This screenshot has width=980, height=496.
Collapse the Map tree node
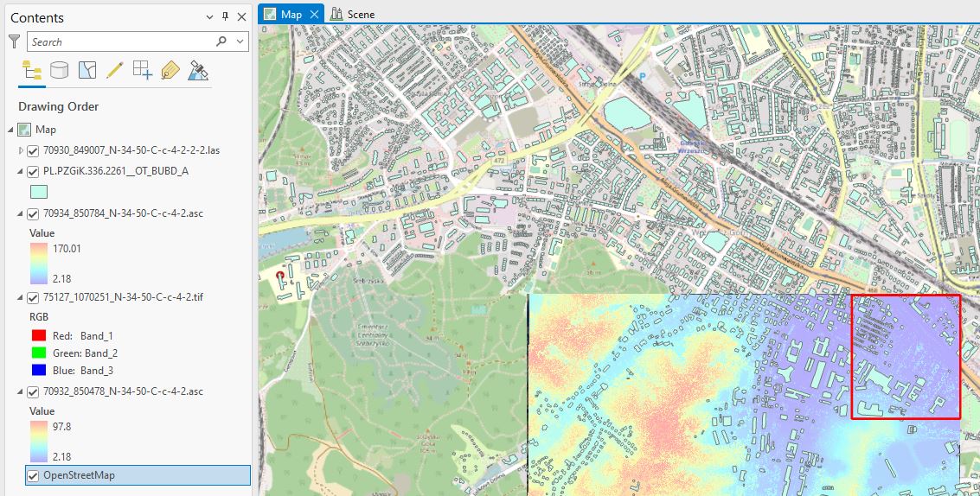(11, 130)
